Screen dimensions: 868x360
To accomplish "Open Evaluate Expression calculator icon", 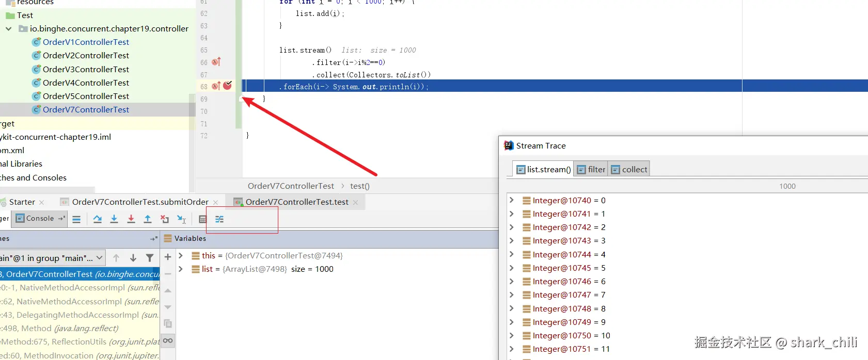I will click(202, 219).
